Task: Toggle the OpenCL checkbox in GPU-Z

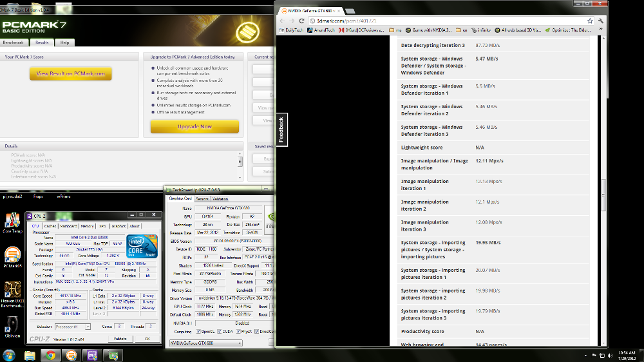Action: 198,332
